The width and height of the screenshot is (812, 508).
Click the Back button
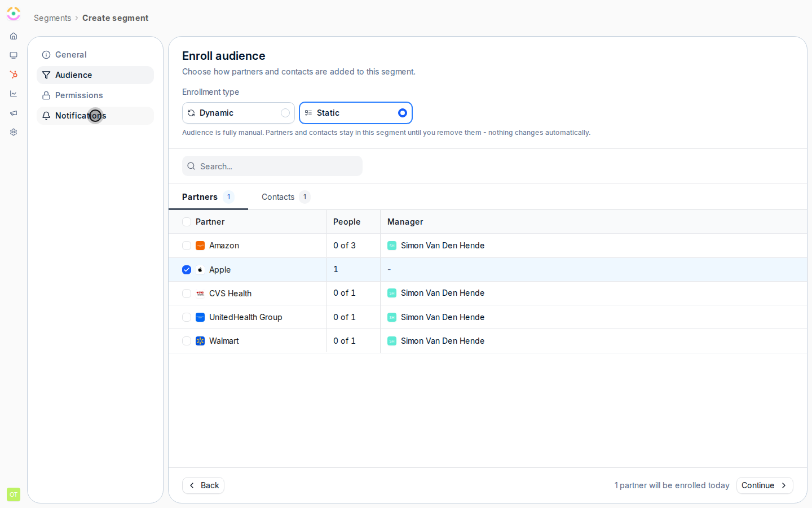click(203, 485)
